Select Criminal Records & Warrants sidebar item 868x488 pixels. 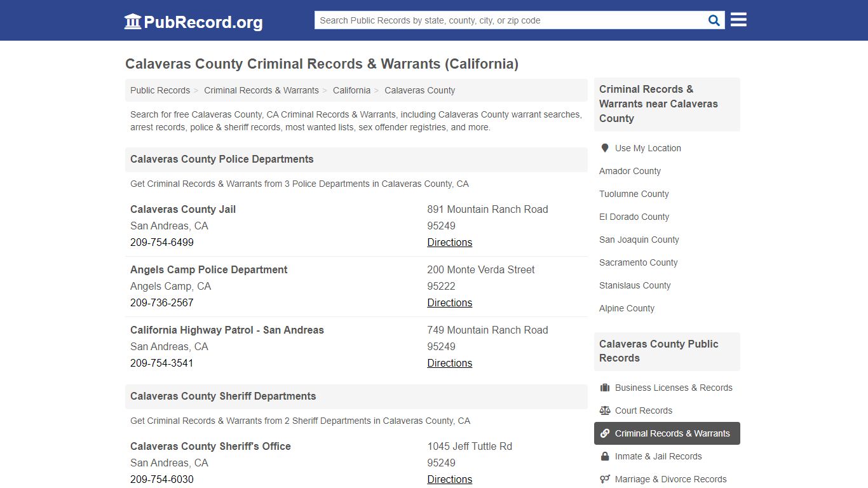(x=667, y=433)
